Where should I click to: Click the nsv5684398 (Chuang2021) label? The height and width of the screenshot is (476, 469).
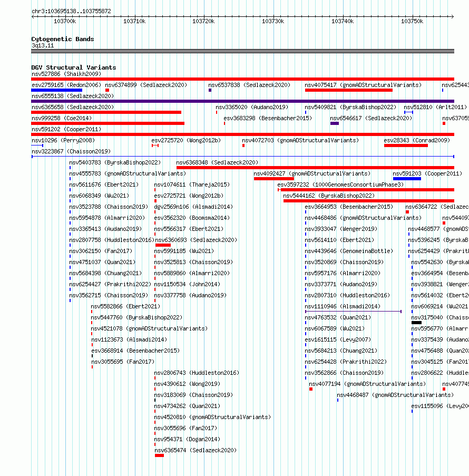105,273
